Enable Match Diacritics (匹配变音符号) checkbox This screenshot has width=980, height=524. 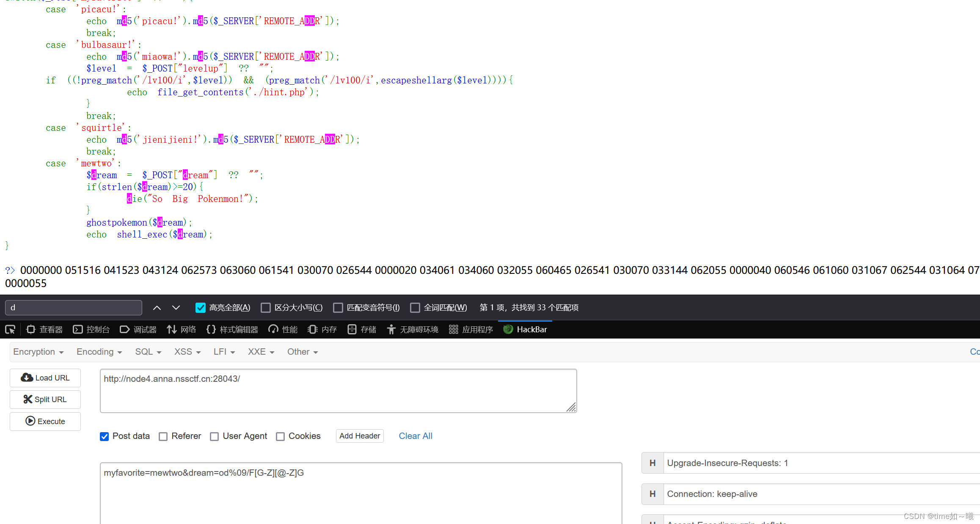pos(338,308)
